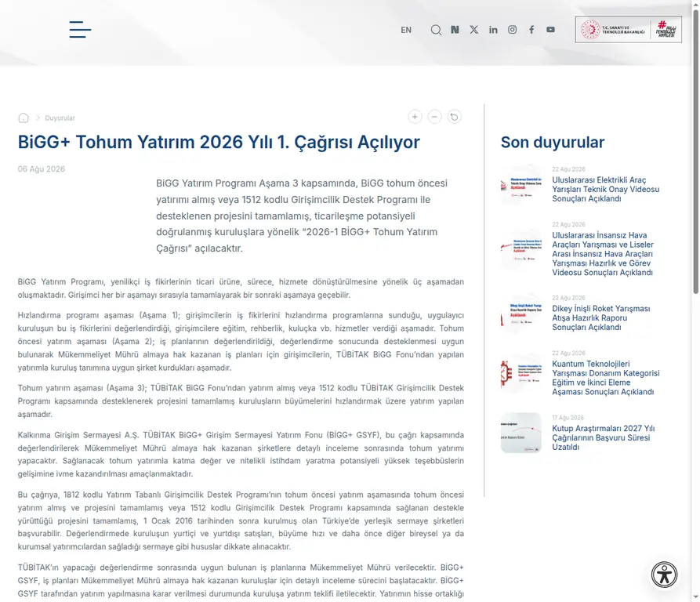Switch site language to EN

pyautogui.click(x=406, y=30)
